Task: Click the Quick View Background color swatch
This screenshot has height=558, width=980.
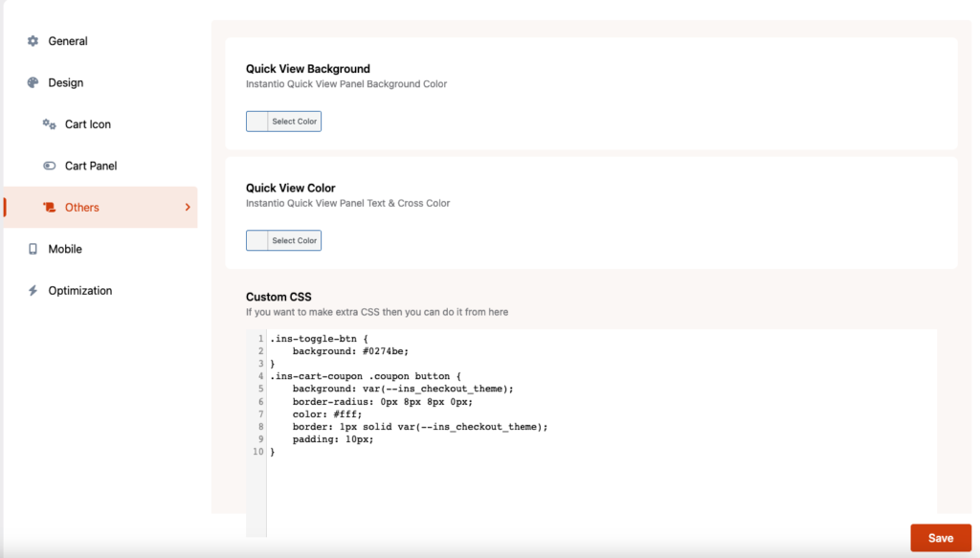Action: click(256, 121)
